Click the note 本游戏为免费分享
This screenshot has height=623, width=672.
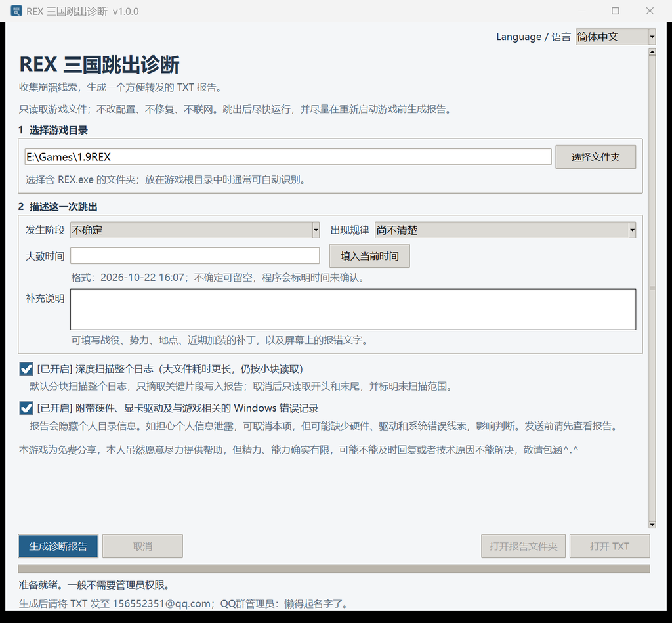[299, 450]
